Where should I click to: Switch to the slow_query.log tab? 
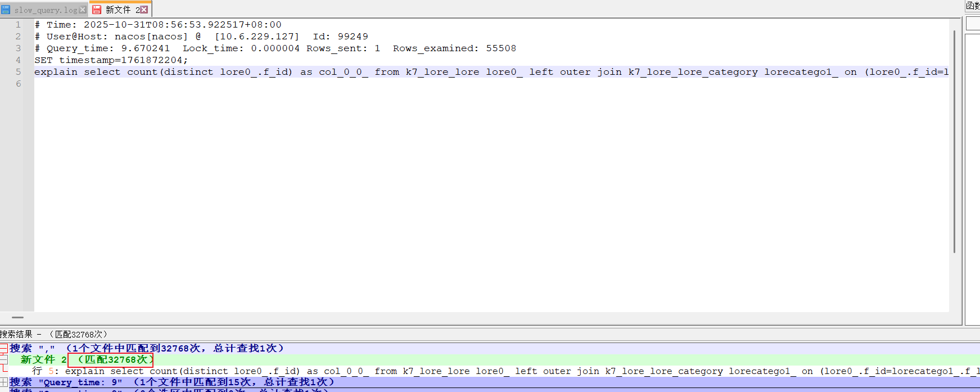pyautogui.click(x=45, y=10)
